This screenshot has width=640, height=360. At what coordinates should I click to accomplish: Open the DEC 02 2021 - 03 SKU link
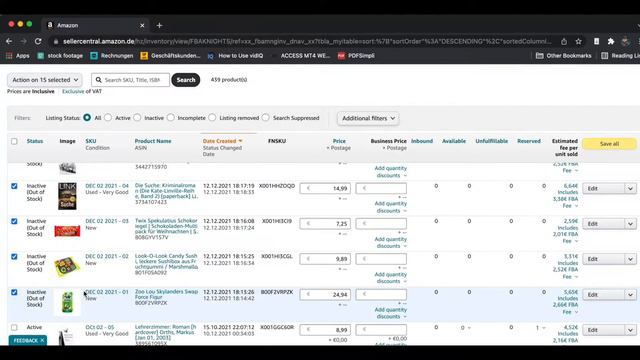coord(107,221)
